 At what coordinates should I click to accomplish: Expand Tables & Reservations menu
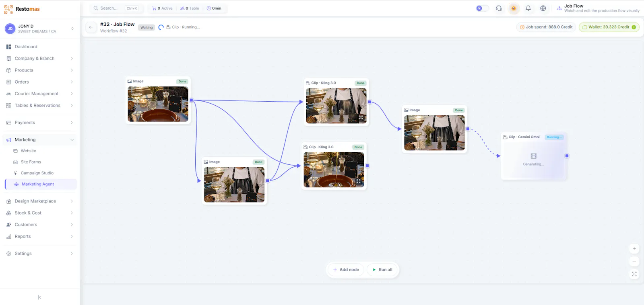pos(39,105)
